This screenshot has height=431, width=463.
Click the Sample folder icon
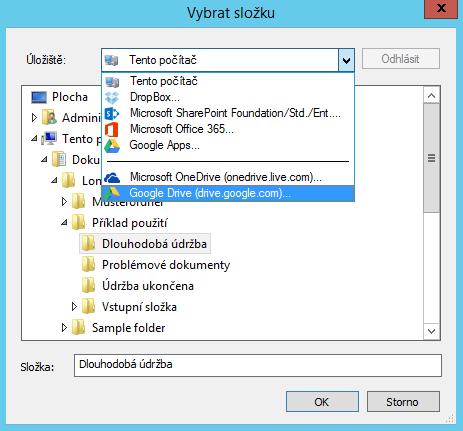click(x=79, y=327)
